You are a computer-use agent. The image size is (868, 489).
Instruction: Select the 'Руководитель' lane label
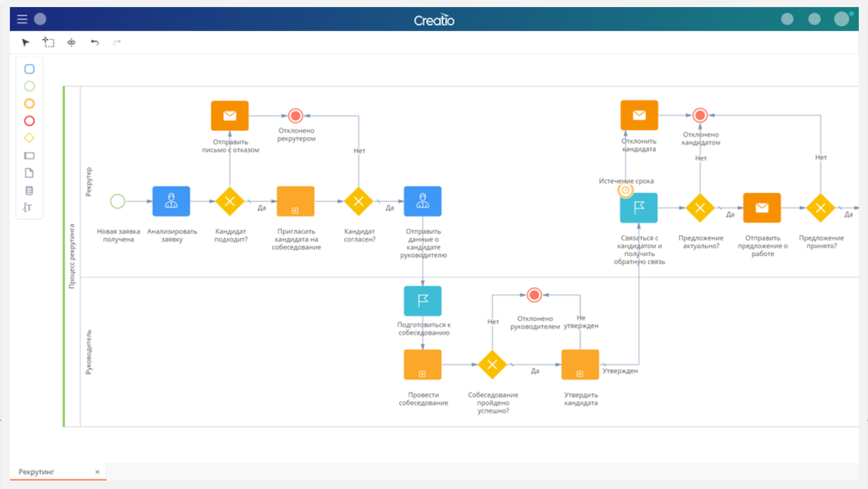pos(89,354)
